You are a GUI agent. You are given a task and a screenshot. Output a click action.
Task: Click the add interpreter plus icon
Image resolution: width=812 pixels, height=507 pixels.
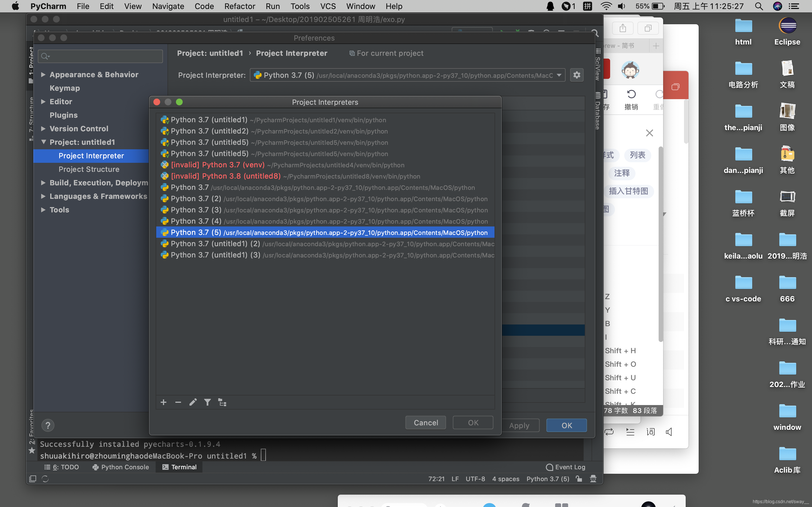(164, 403)
